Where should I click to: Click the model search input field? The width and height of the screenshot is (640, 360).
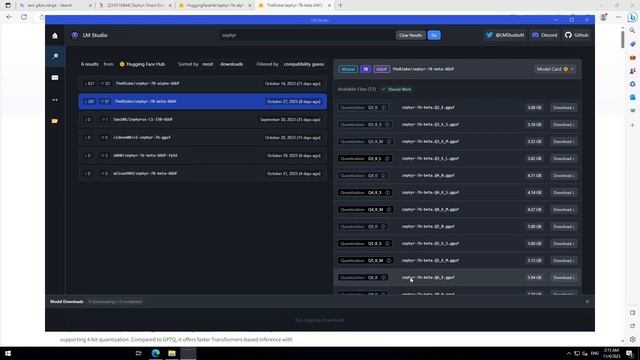306,35
